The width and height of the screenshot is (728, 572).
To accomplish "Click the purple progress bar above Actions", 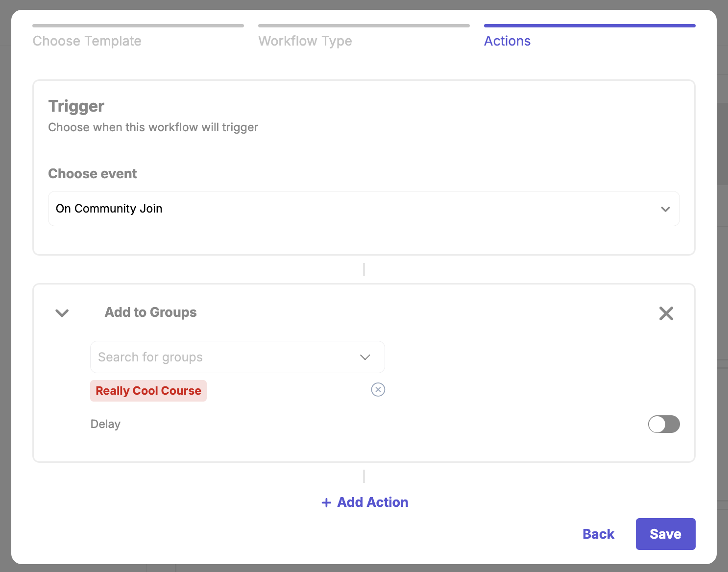I will (x=589, y=25).
